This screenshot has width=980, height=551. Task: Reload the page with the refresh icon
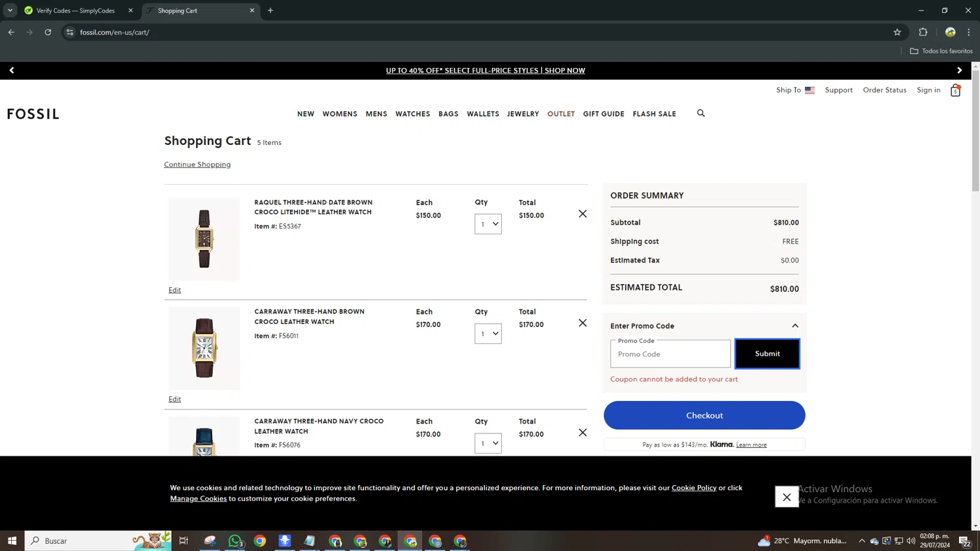pyautogui.click(x=48, y=32)
